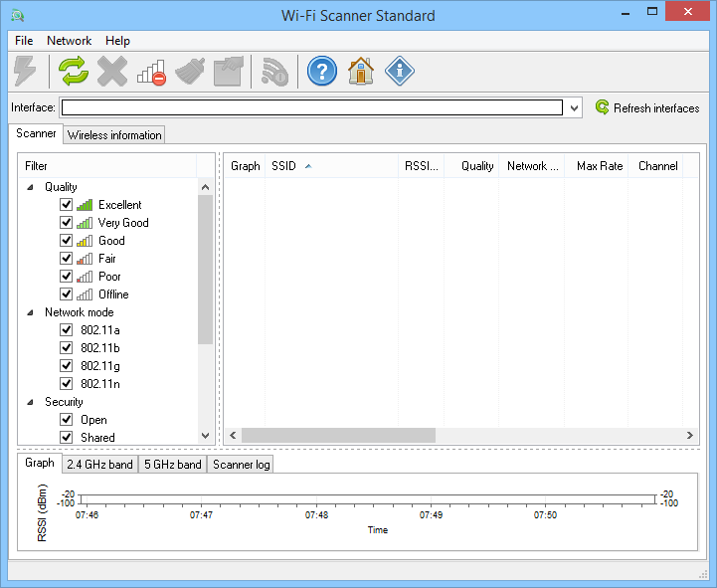Click the Very Good signal bars icon
The width and height of the screenshot is (717, 588).
pos(85,223)
